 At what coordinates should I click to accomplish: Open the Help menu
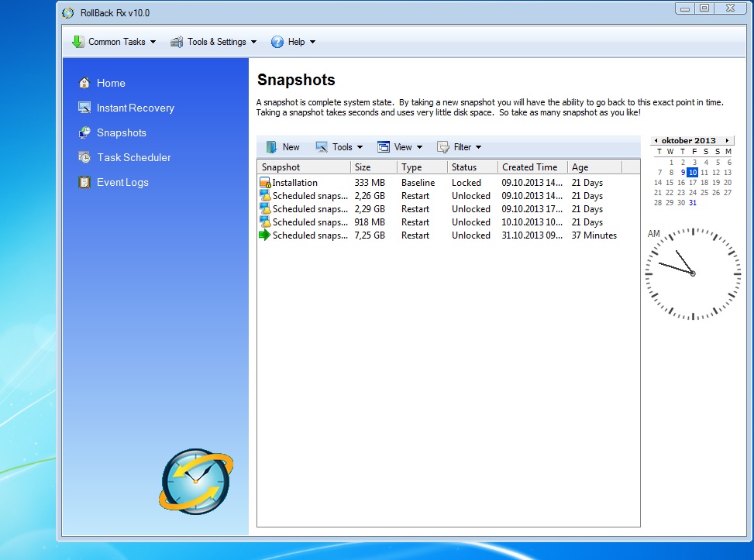point(294,42)
